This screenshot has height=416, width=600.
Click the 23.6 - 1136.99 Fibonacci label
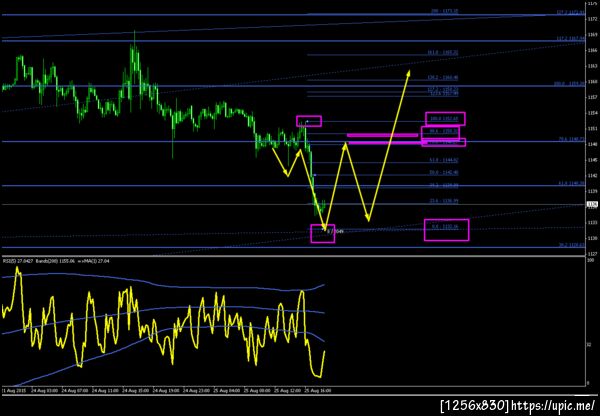pyautogui.click(x=443, y=201)
